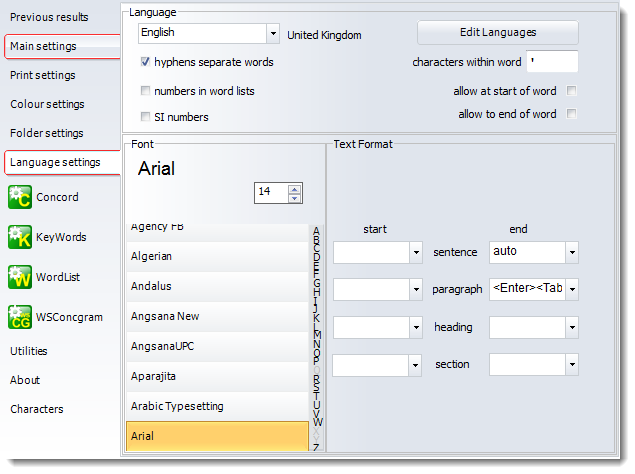Toggle hyphens separate words checkbox
The height and width of the screenshot is (474, 635).
pyautogui.click(x=146, y=62)
